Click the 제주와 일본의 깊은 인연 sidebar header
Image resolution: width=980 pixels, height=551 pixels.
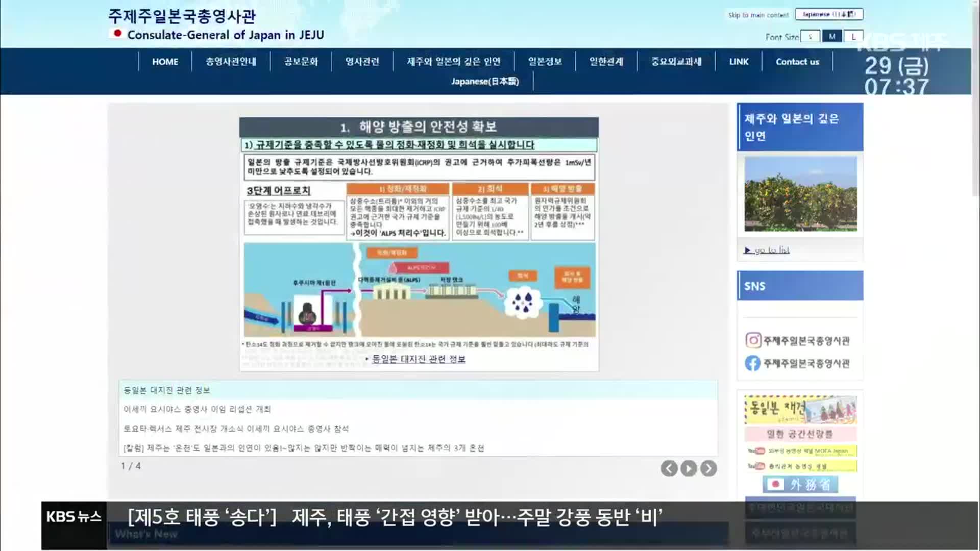(800, 127)
